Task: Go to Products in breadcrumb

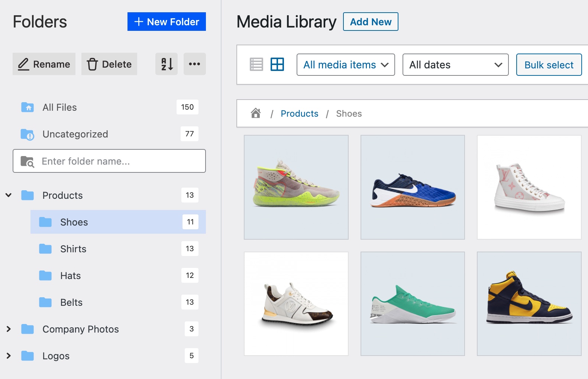Action: (300, 113)
